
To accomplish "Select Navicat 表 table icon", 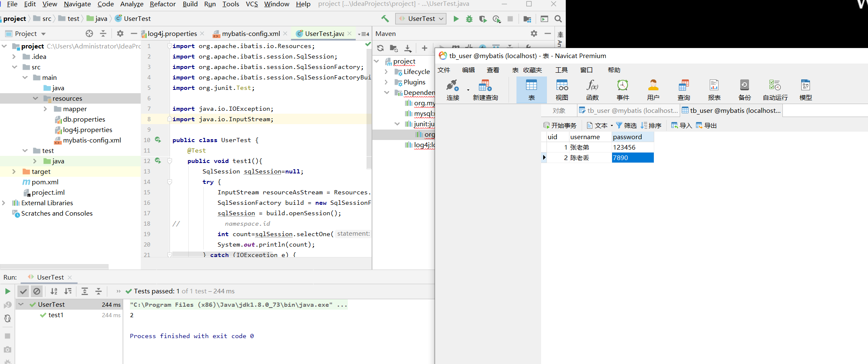I will coord(531,90).
